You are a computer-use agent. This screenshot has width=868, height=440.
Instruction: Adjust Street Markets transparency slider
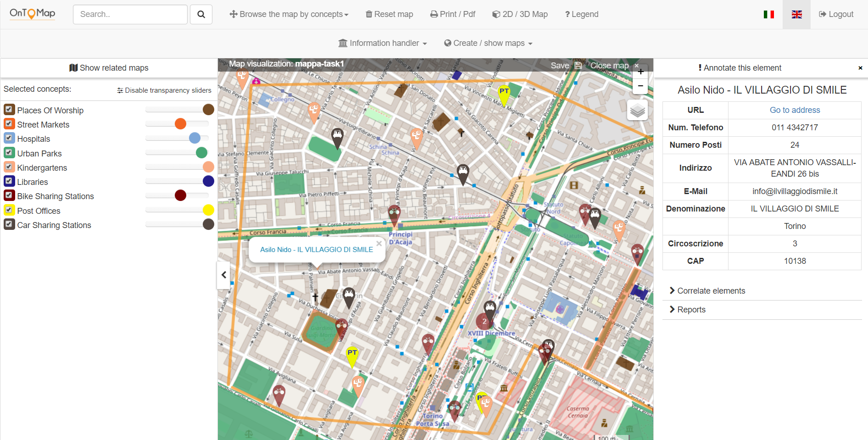pos(180,124)
